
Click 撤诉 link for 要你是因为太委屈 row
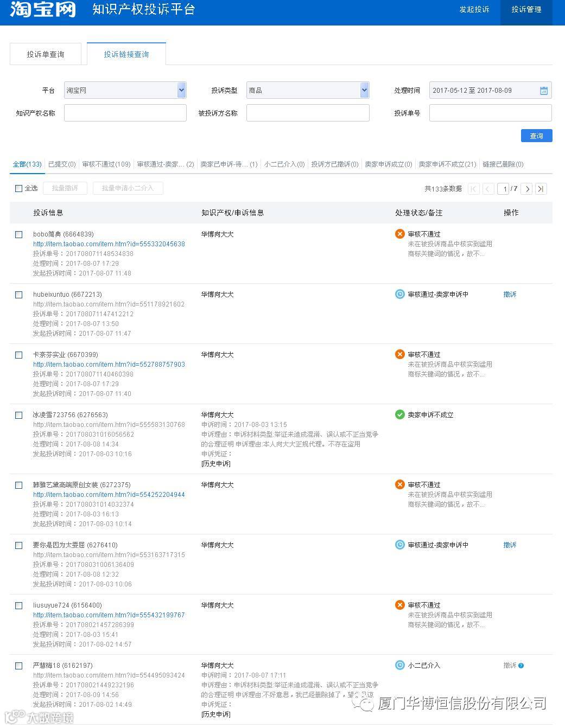(x=510, y=545)
